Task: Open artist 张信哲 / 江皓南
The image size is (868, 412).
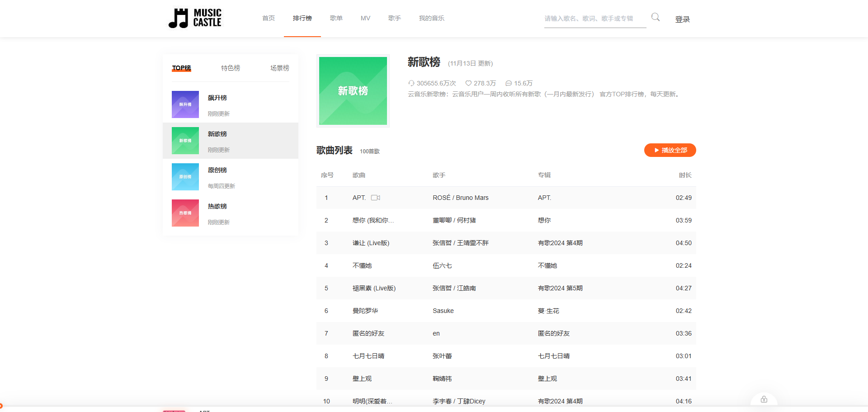Action: tap(454, 288)
